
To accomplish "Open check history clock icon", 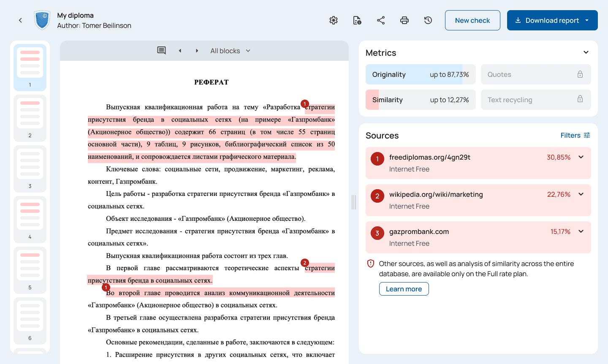I will pos(428,20).
